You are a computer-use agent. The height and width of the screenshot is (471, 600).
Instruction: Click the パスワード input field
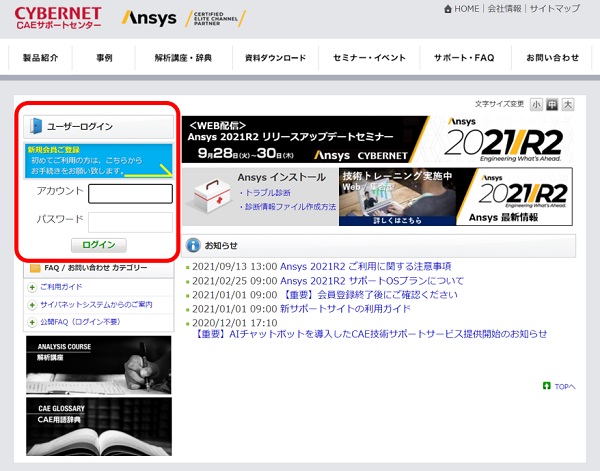coord(130,222)
